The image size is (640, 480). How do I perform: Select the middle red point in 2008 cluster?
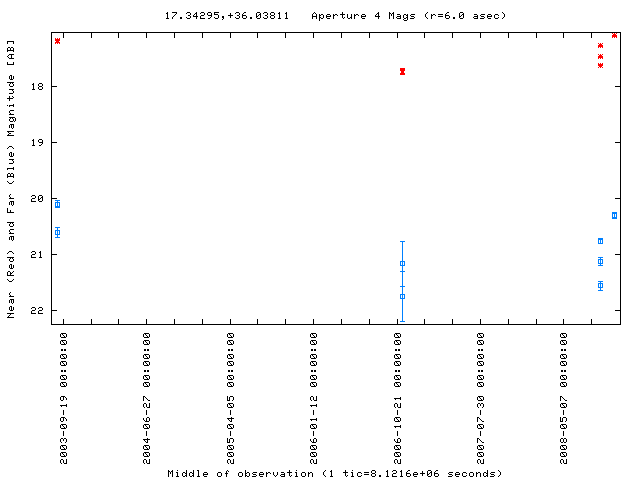(x=600, y=56)
